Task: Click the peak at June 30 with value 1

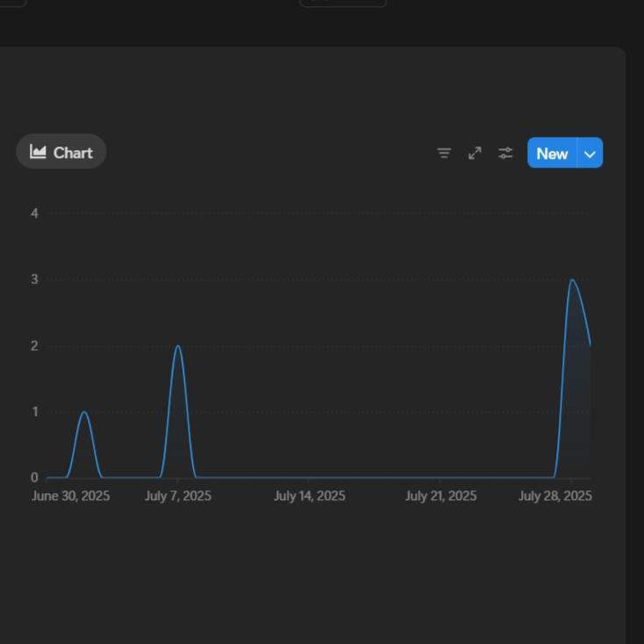Action: point(84,412)
